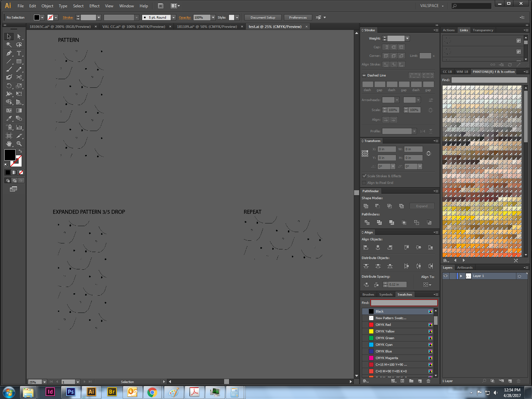Viewport: 532px width, 399px height.
Task: Select the Artboard tool
Action: point(9,136)
